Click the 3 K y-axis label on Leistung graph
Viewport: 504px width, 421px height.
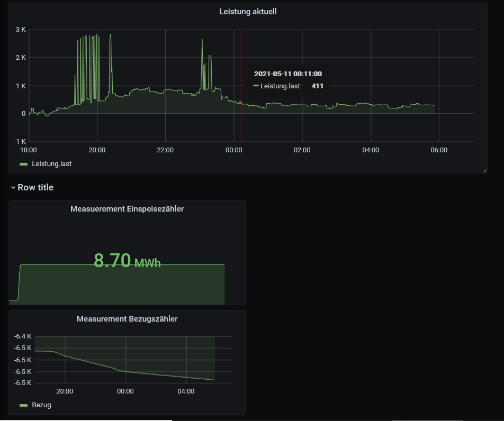(x=21, y=30)
